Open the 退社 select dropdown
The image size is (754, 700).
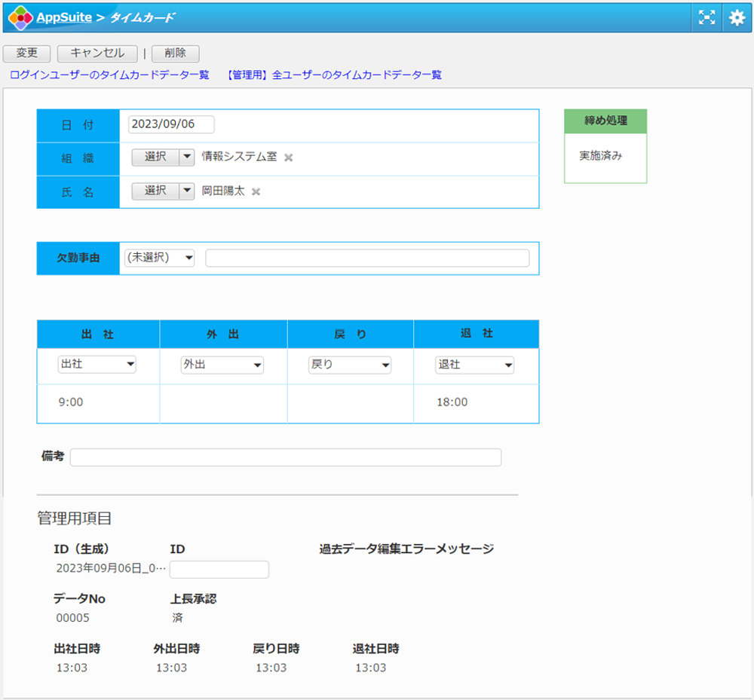[475, 365]
